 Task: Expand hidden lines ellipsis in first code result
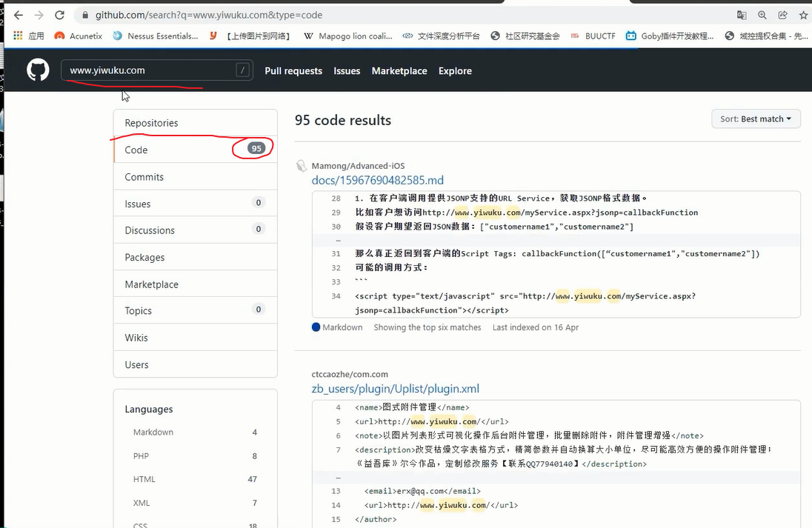[338, 240]
